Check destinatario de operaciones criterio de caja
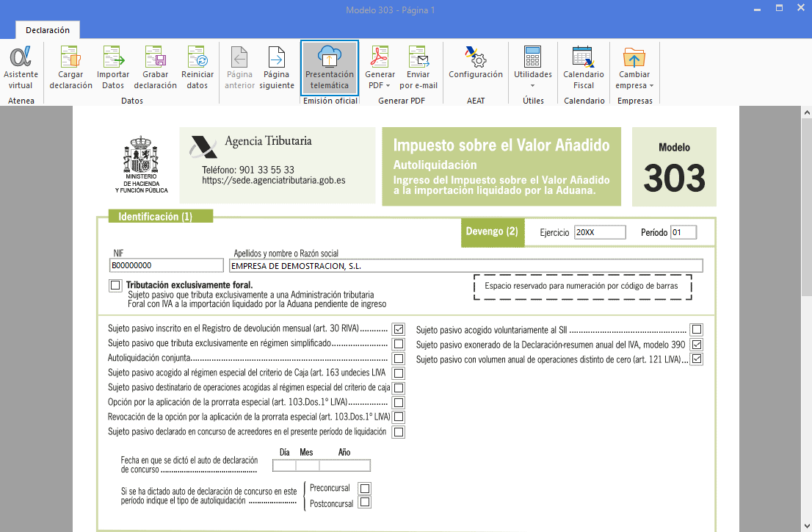The width and height of the screenshot is (812, 532). coord(398,387)
